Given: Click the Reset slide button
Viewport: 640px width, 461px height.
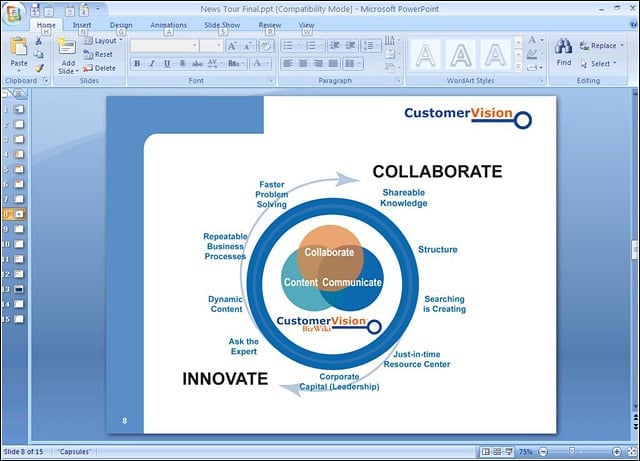Looking at the screenshot, I should tap(98, 54).
